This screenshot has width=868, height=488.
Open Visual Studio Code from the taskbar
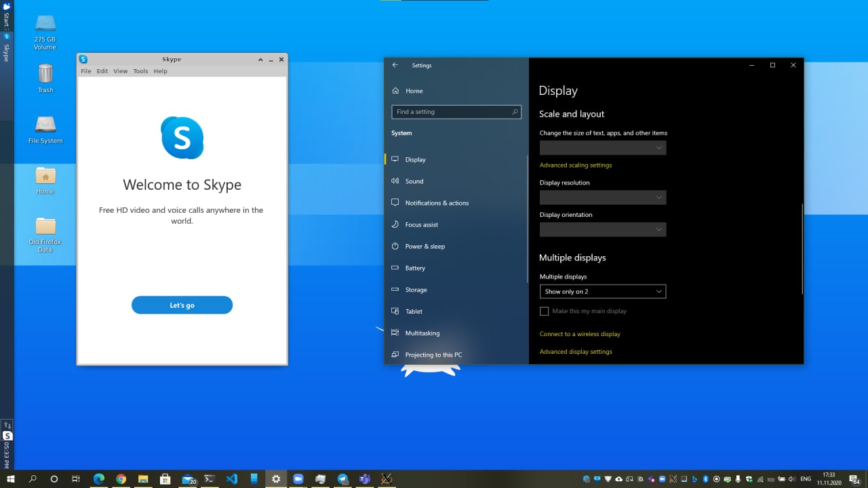(x=232, y=479)
